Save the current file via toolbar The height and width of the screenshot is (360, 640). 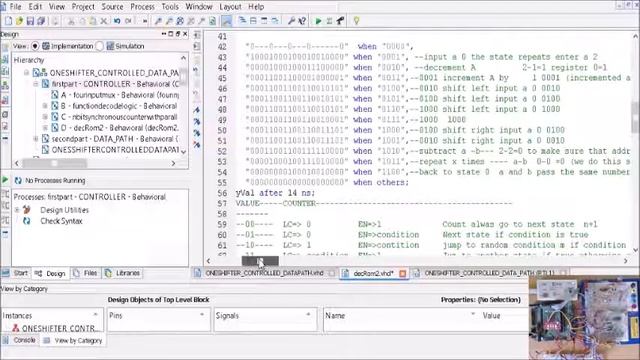coord(30,21)
